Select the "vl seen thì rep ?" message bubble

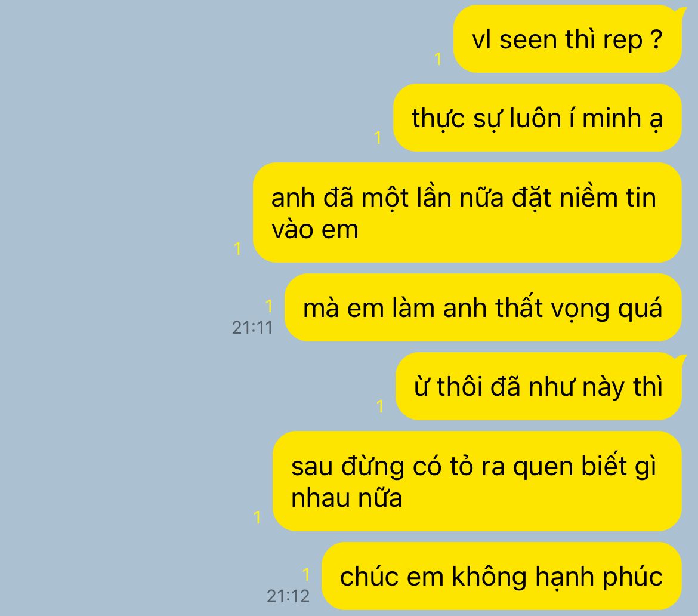(x=567, y=39)
